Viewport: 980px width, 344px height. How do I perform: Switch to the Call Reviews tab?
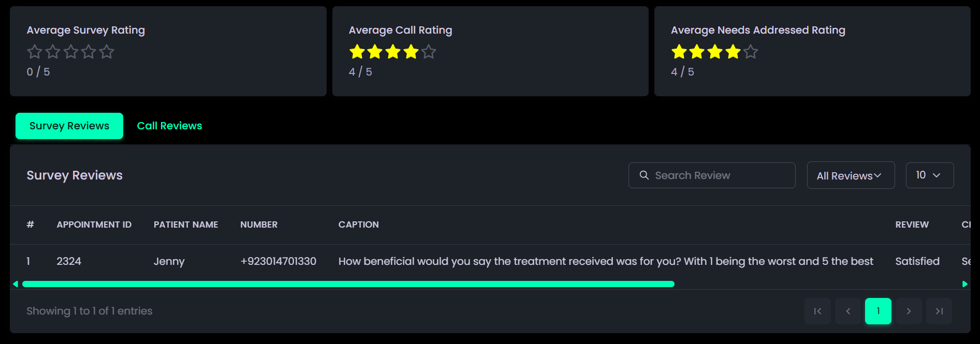[169, 126]
